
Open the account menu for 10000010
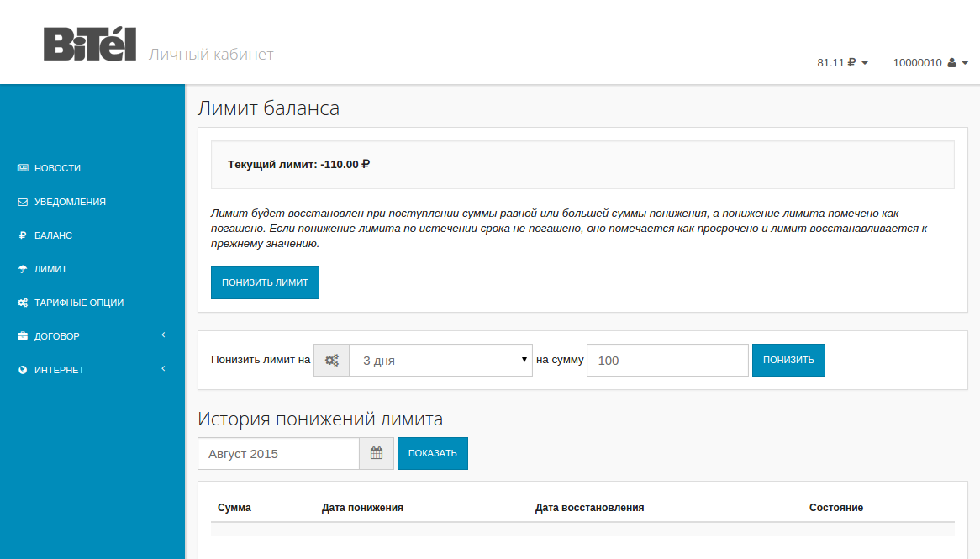pyautogui.click(x=930, y=62)
